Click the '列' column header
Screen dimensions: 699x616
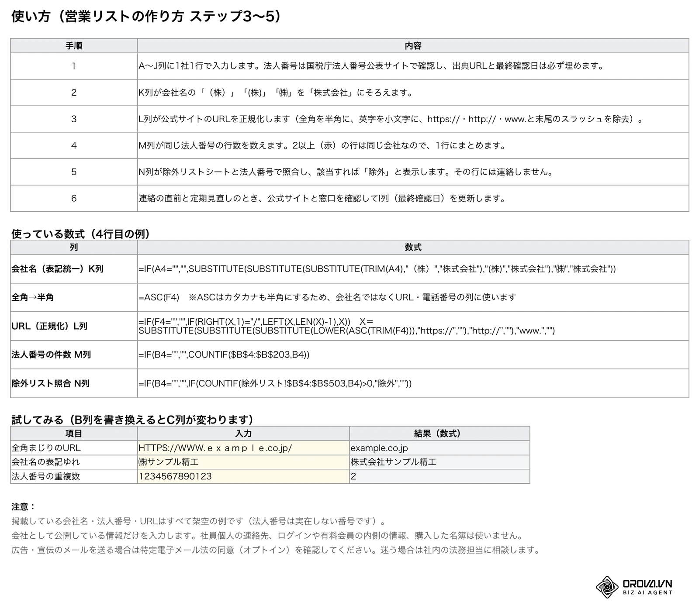(74, 248)
